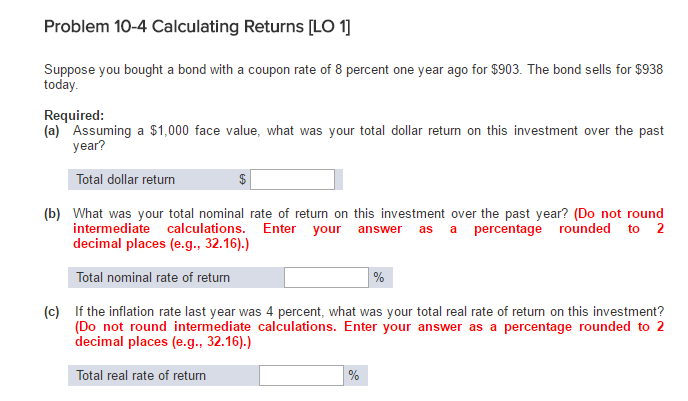Click the Total dollar return label
This screenshot has height=401, width=688.
point(125,179)
